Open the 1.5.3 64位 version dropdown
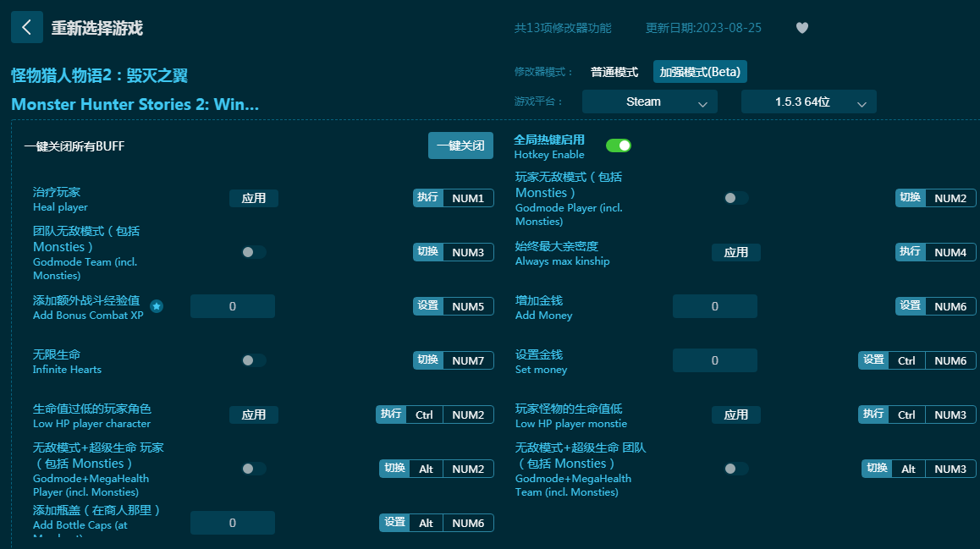Image resolution: width=980 pixels, height=549 pixels. point(809,102)
